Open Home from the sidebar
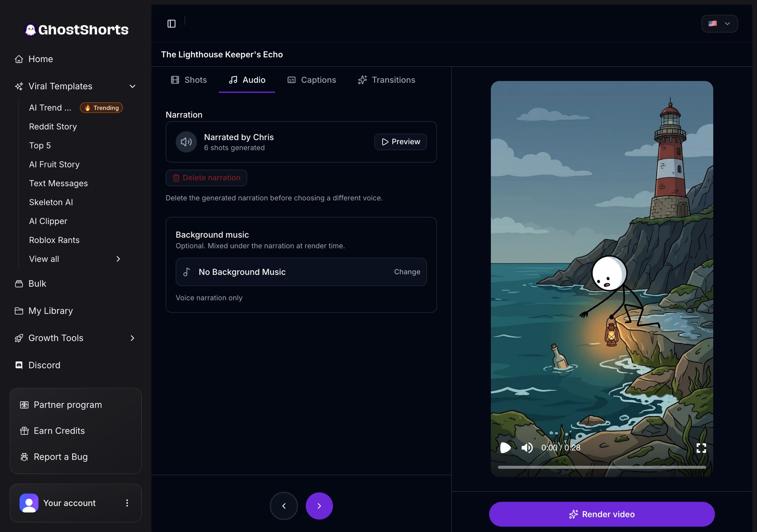Image resolution: width=757 pixels, height=532 pixels. (34, 59)
